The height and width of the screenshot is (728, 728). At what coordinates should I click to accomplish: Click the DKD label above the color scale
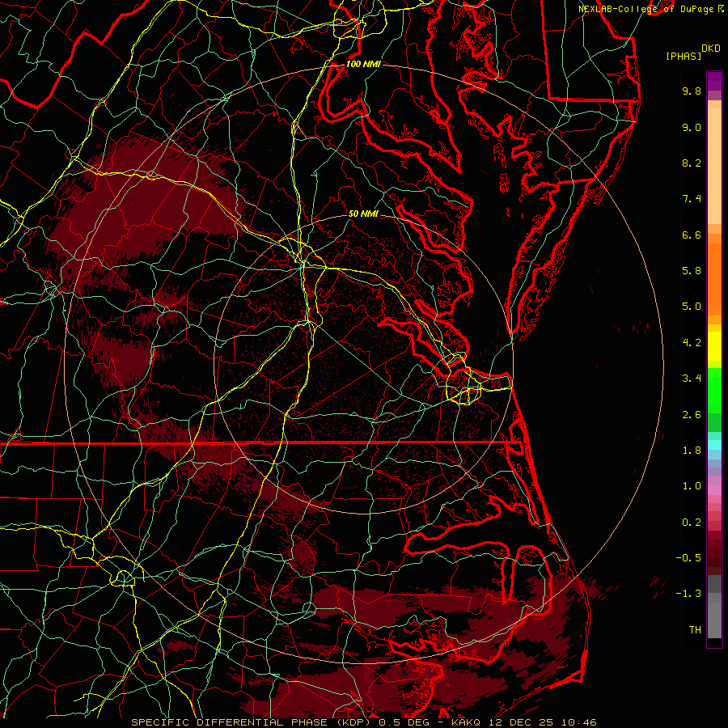point(711,49)
